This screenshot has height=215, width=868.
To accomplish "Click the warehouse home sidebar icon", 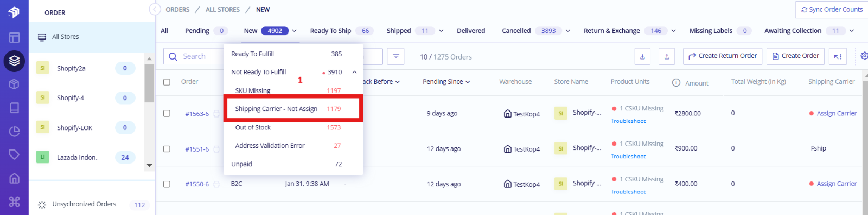I will tap(14, 178).
